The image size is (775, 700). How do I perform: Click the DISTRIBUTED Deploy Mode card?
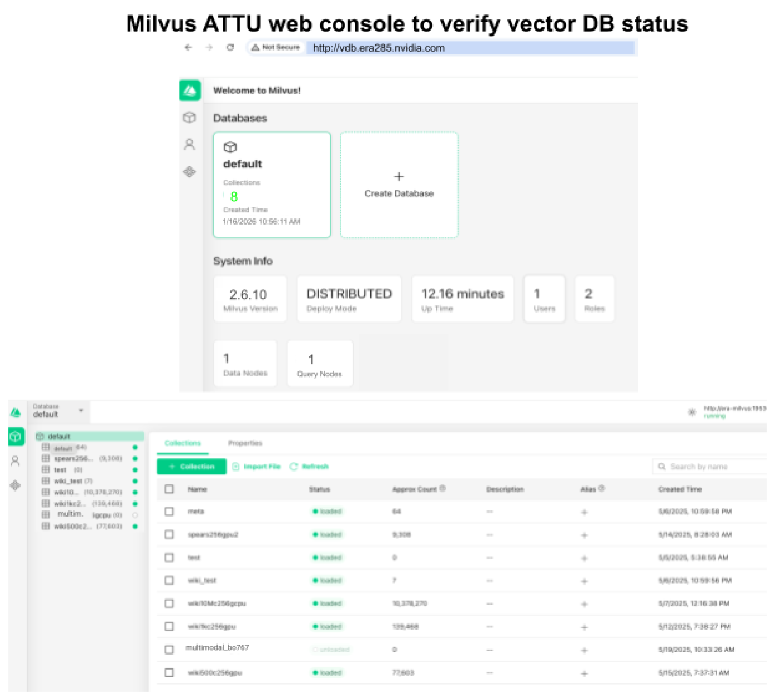click(349, 299)
